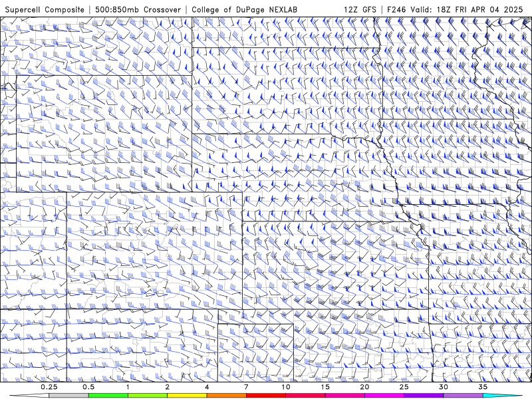The image size is (532, 399).
Task: Click the yellow-green legend swatch after 1
Action: 147,396
